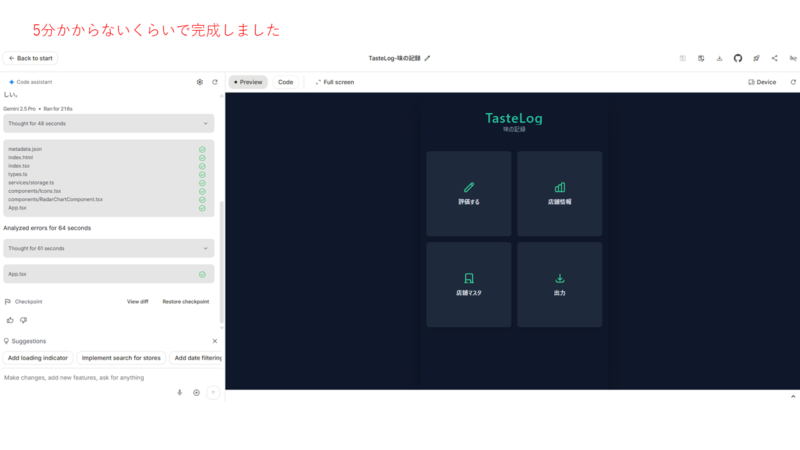Click the share icon in top toolbar
This screenshot has width=800, height=450.
click(775, 58)
